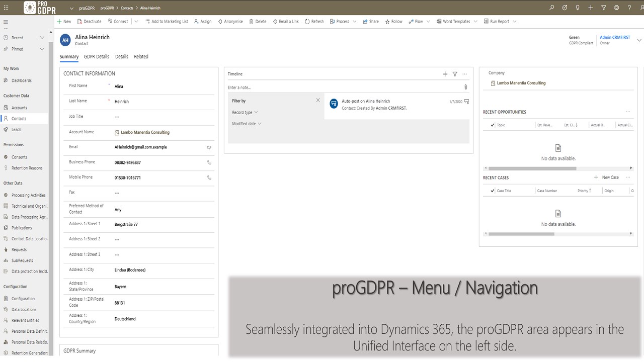Call the mobile phone 01530-7016771 icon
Screen dimensions: 644x362
(209, 177)
